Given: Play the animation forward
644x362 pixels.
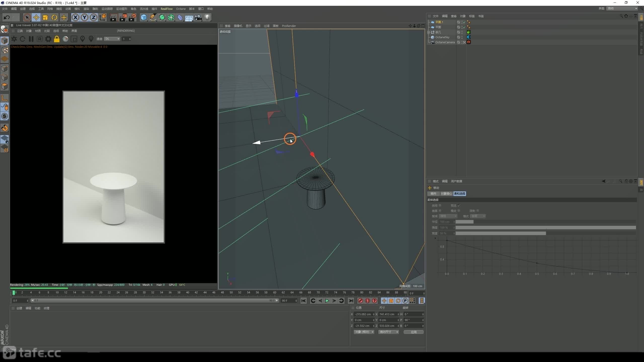Looking at the screenshot, I should pos(327,301).
